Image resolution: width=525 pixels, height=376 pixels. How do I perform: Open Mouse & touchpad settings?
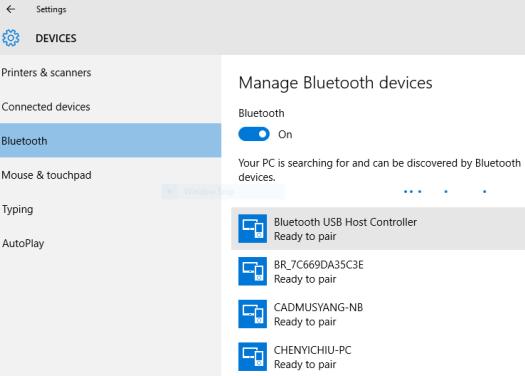[110, 175]
